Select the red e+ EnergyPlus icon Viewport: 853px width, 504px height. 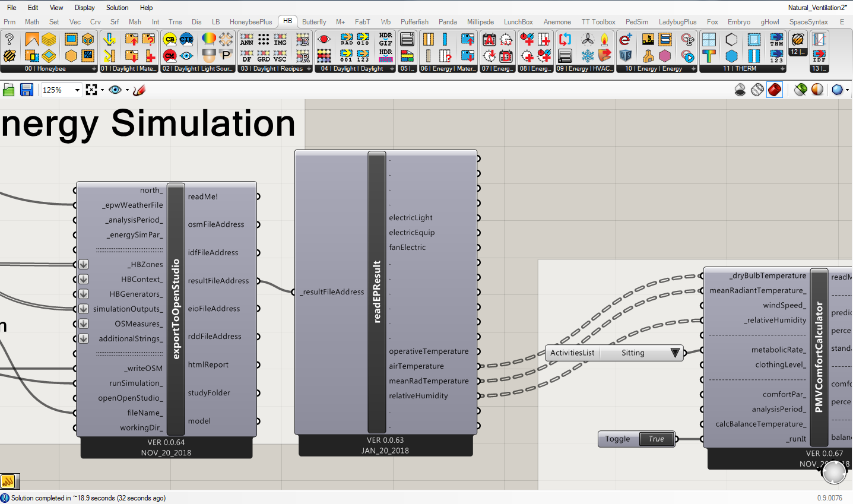(625, 40)
